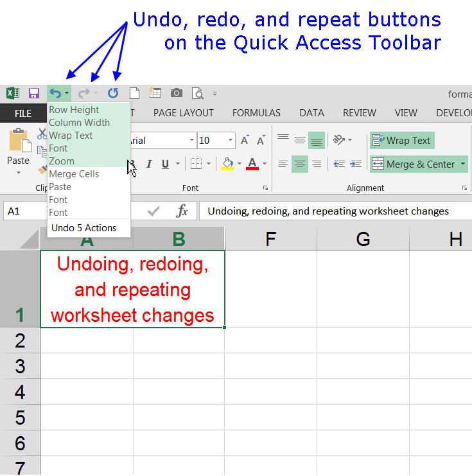472x476 pixels.
Task: Open the Paste options dropdown arrow
Action: click(19, 172)
